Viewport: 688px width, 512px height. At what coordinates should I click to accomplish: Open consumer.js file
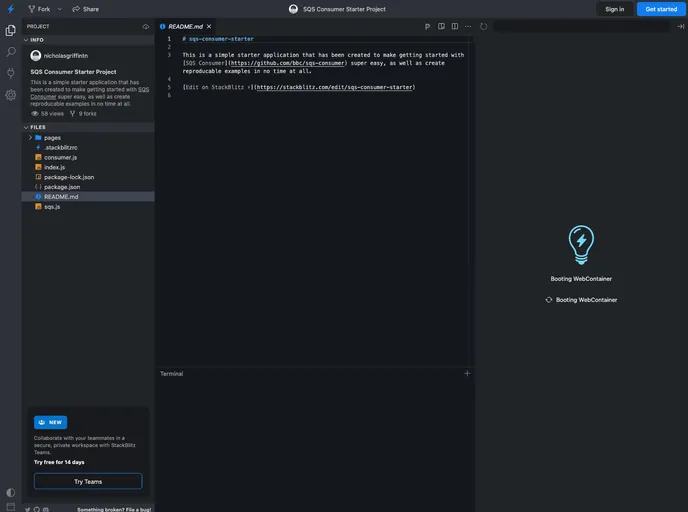tap(88, 158)
